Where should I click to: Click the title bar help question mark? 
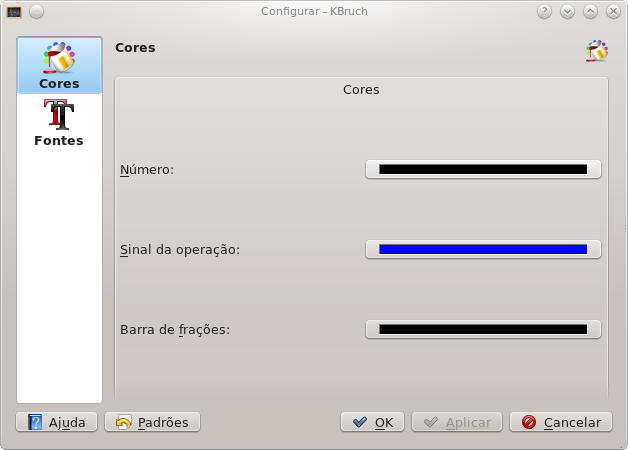(x=544, y=12)
